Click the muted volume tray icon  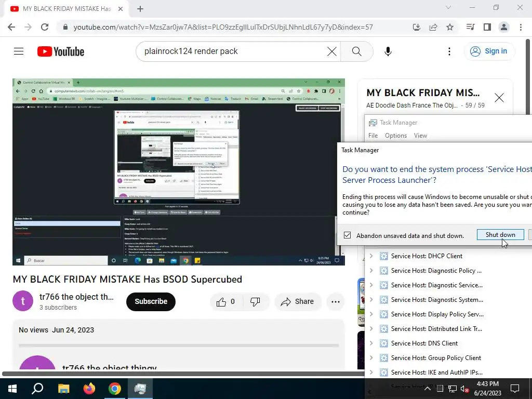[x=464, y=389]
